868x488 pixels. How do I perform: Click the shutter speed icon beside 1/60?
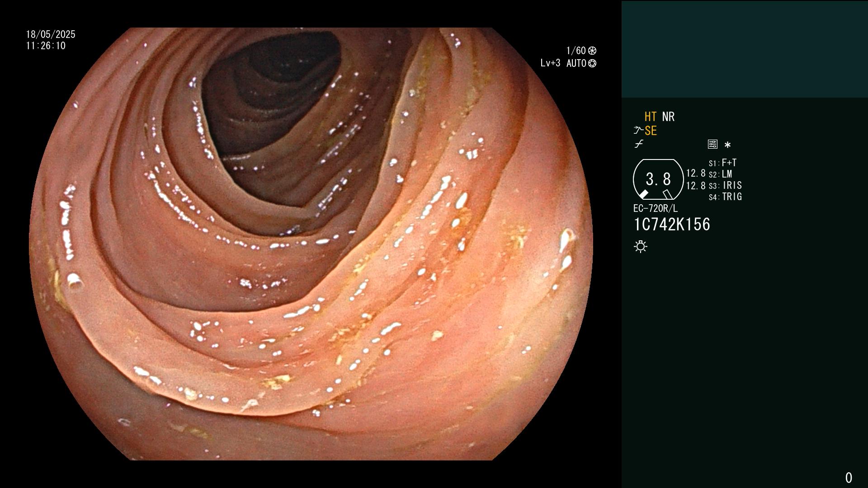[x=592, y=51]
